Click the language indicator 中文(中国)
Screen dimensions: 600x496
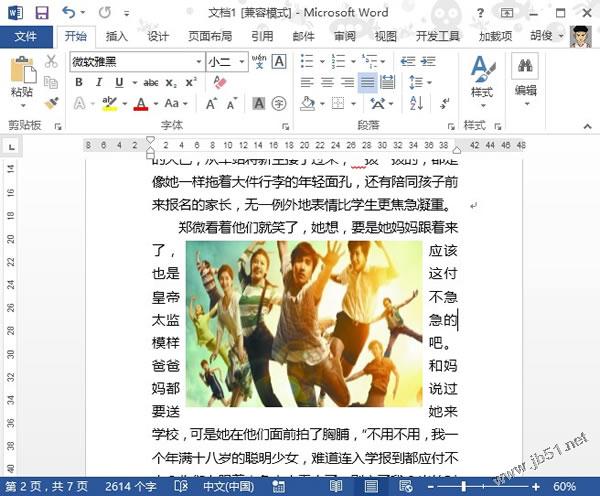click(228, 486)
